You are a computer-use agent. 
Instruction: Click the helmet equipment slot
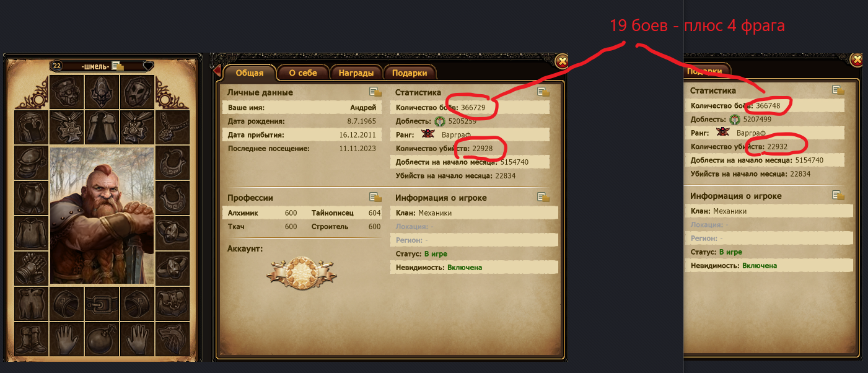click(x=31, y=128)
